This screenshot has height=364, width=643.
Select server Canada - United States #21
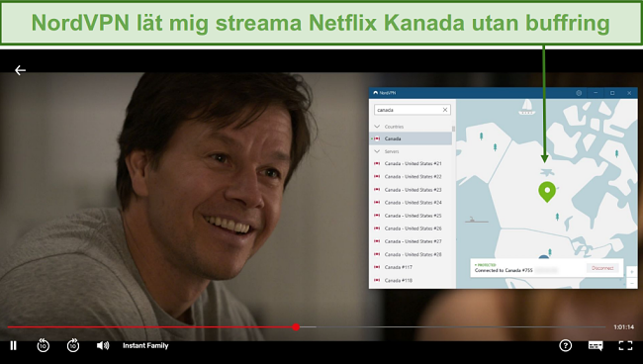click(412, 163)
